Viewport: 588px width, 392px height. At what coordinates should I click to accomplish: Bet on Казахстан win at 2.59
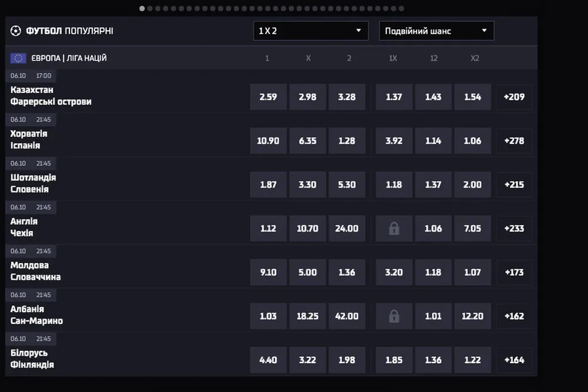click(x=268, y=97)
